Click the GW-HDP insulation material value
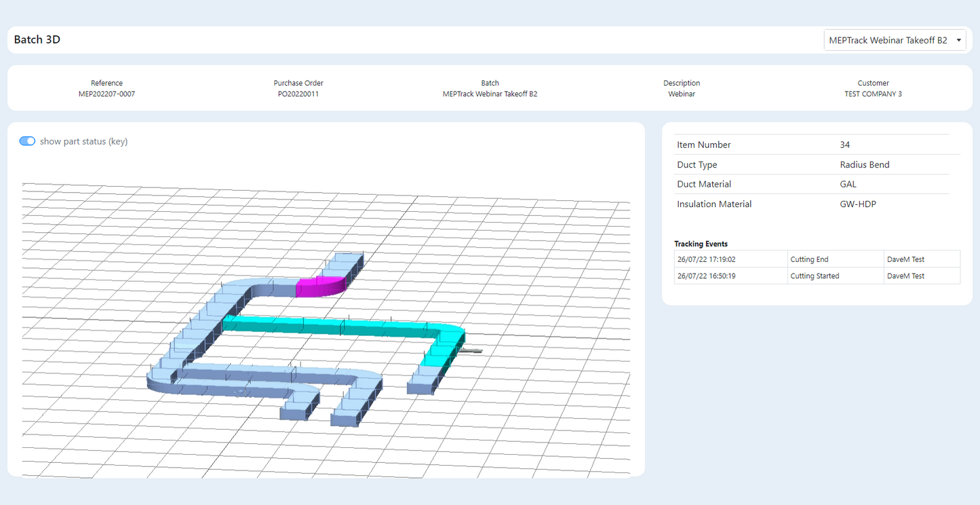The image size is (980, 505). pyautogui.click(x=857, y=204)
